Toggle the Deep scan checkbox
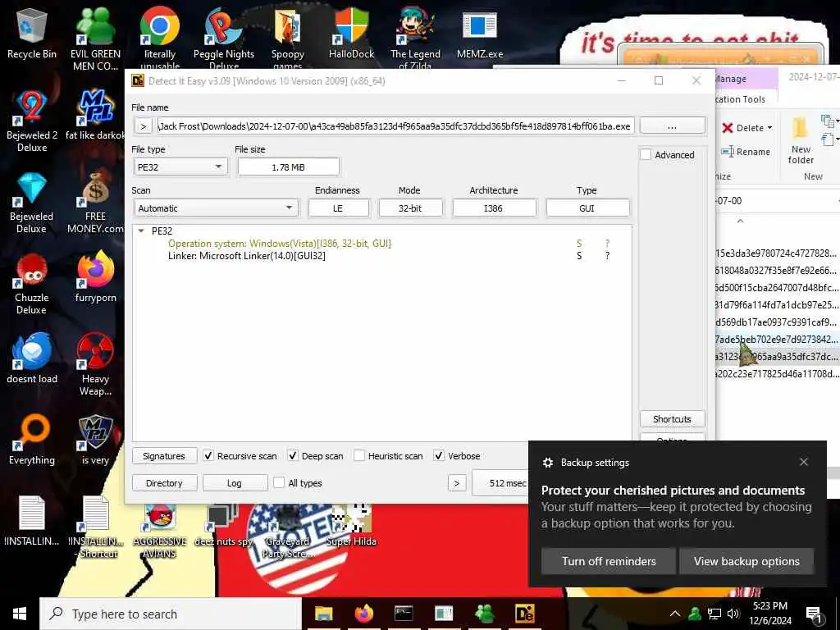 pos(293,456)
